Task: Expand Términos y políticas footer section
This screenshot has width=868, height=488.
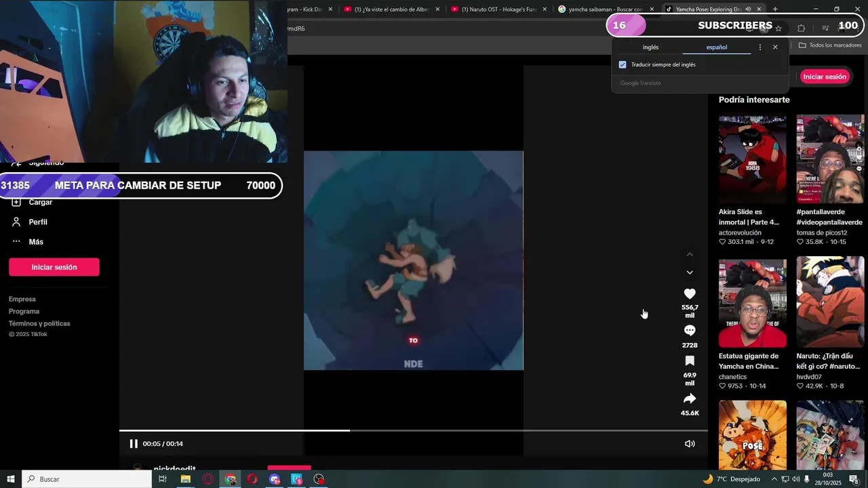Action: click(39, 323)
